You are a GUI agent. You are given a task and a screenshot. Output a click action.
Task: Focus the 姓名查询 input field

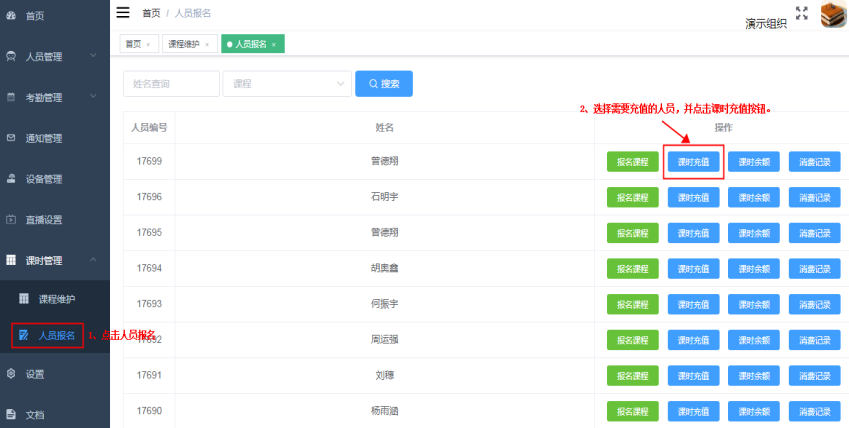coord(171,84)
